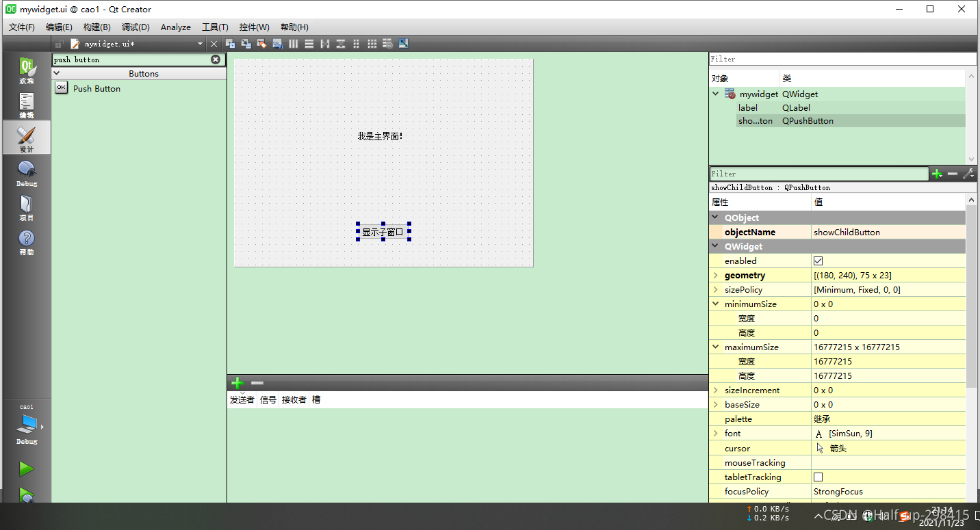The width and height of the screenshot is (980, 530).
Task: Apply Lay Out in a Grid
Action: 372,44
